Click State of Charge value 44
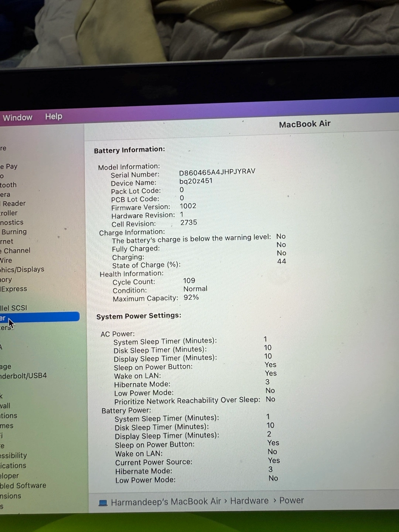 [x=282, y=261]
